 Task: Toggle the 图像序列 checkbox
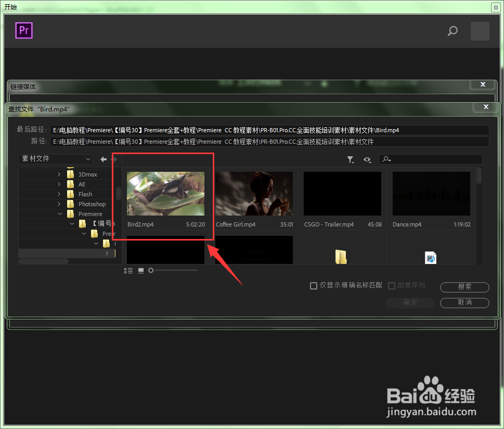[392, 285]
